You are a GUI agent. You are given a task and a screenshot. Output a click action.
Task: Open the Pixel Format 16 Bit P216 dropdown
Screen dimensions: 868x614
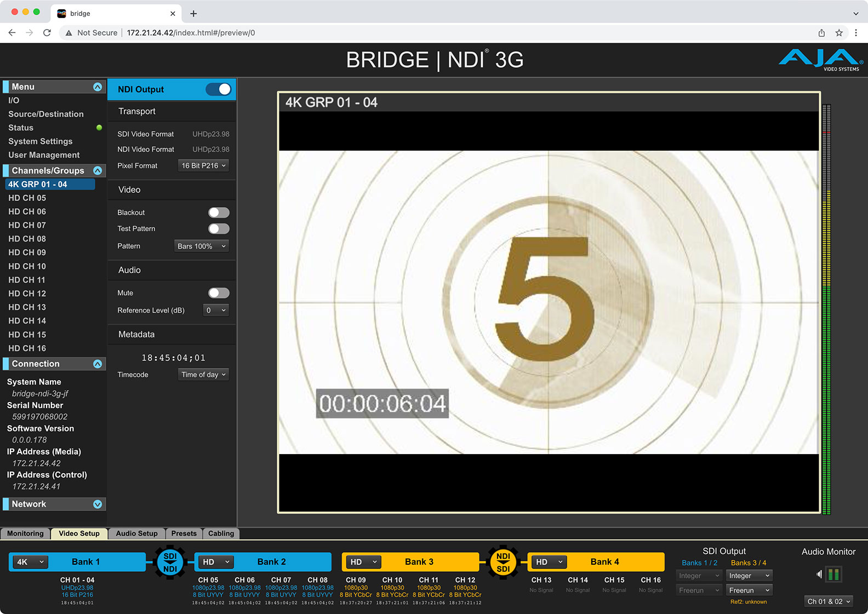pyautogui.click(x=203, y=165)
